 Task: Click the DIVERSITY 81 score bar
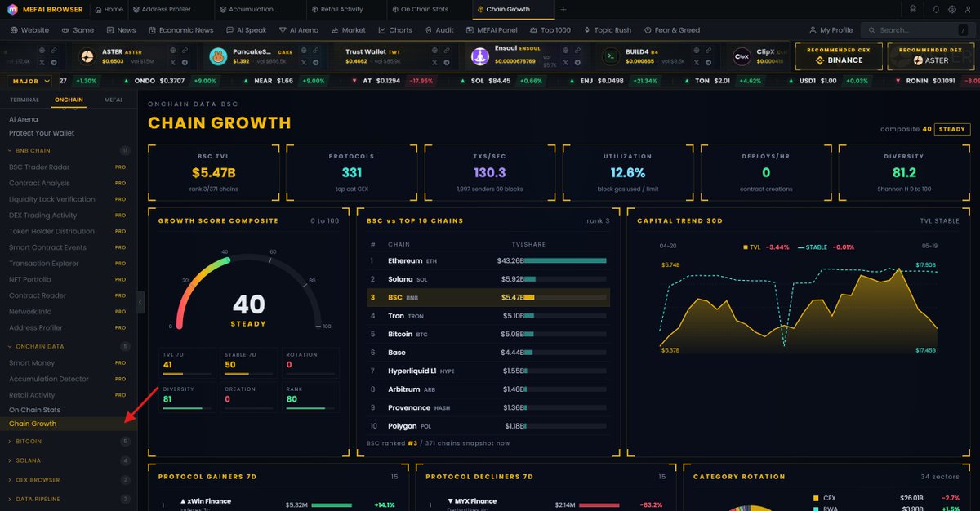click(187, 407)
